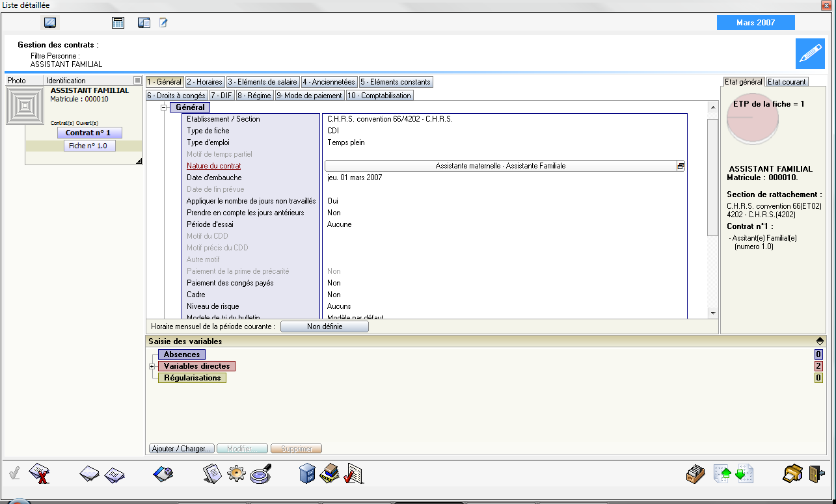Click the exit door icon
This screenshot has height=504, width=836.
[x=816, y=473]
